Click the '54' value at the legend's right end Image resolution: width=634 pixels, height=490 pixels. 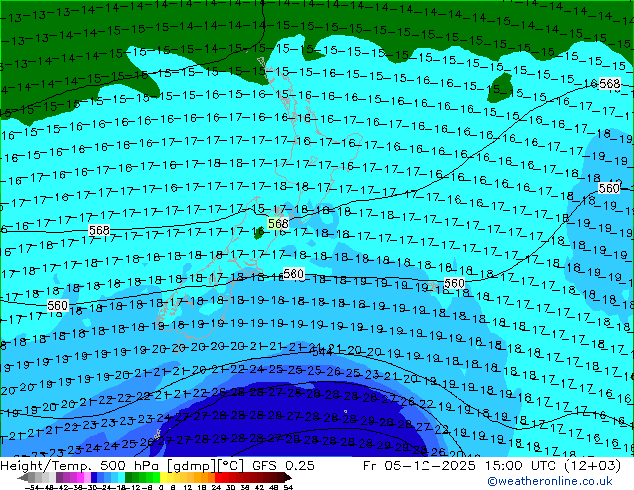coord(288,488)
